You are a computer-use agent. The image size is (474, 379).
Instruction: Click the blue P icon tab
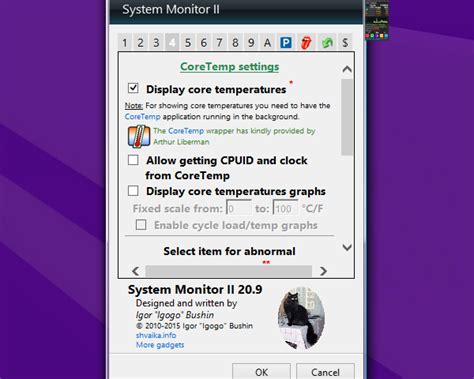tap(286, 42)
